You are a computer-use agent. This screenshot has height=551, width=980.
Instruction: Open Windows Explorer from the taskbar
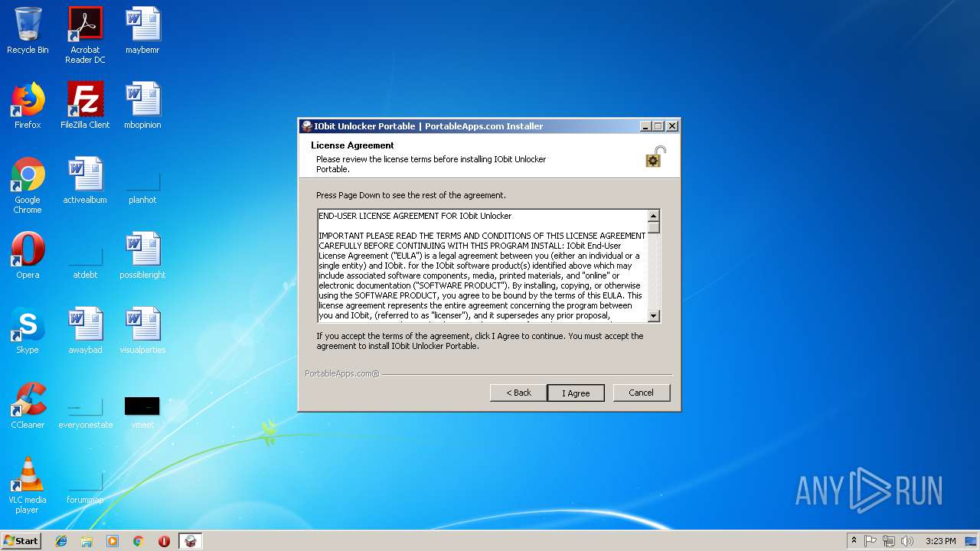point(87,541)
